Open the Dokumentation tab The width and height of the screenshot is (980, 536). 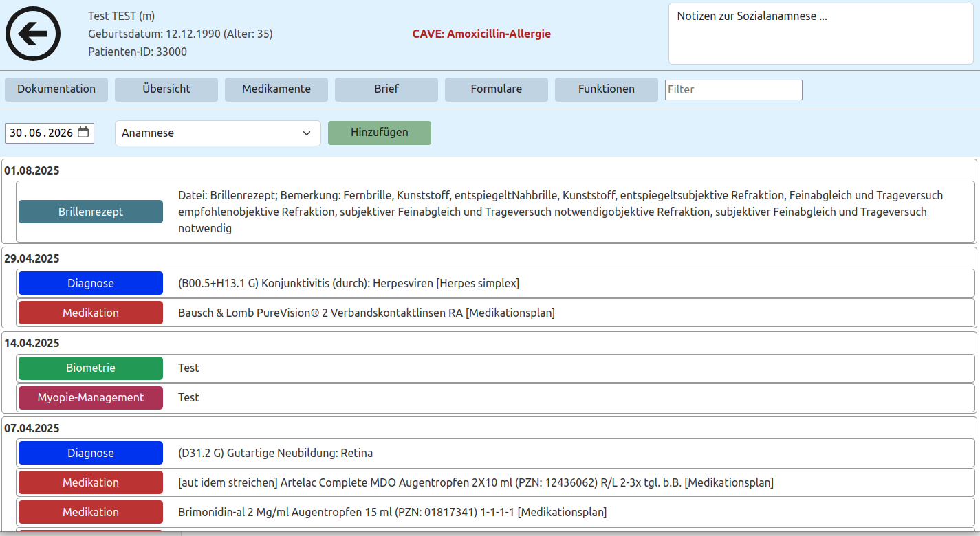point(56,89)
